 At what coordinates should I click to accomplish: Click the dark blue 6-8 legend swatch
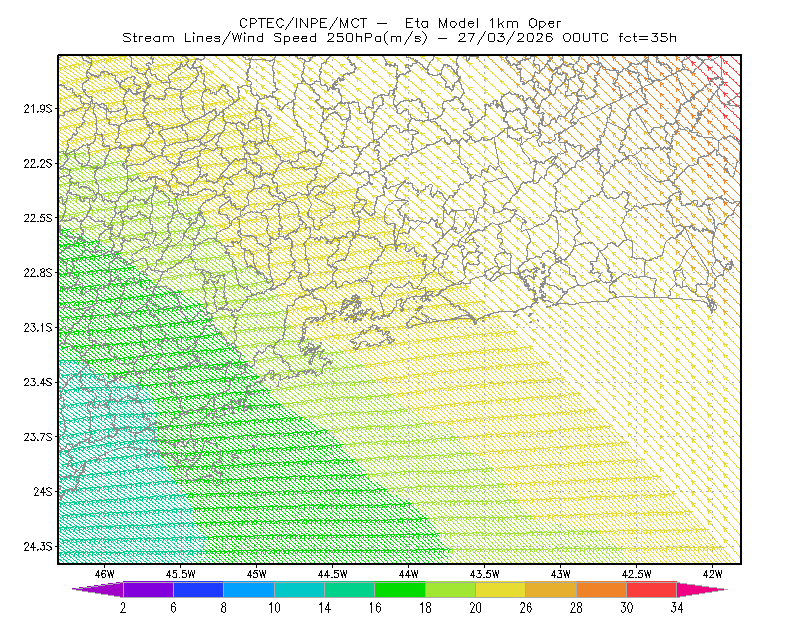198,589
